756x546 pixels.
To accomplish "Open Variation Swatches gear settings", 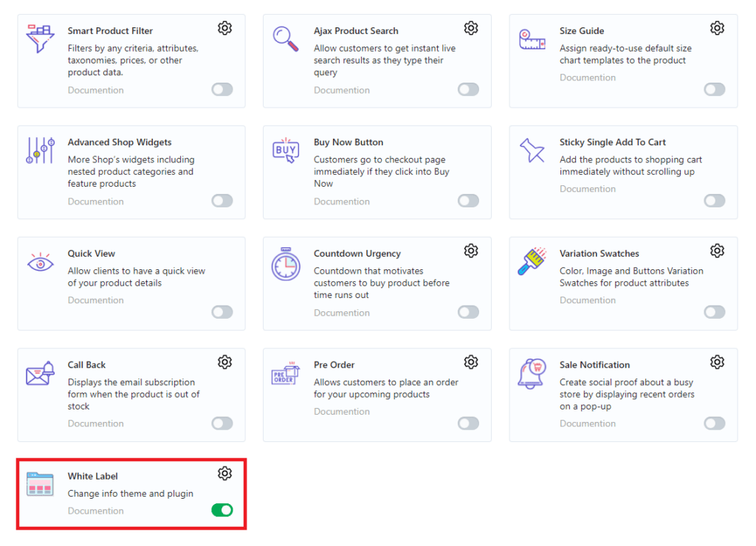I will [717, 251].
